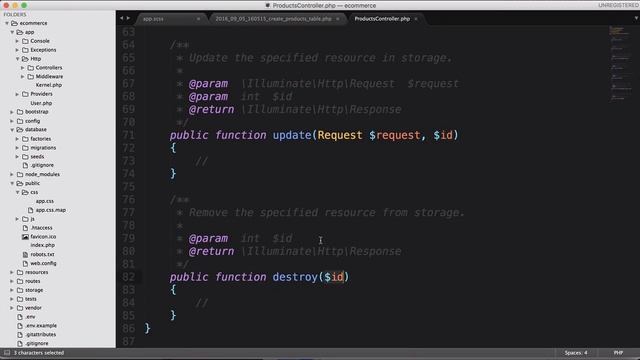This screenshot has width=640, height=360.
Task: Click the tests folder icon
Action: [20, 299]
